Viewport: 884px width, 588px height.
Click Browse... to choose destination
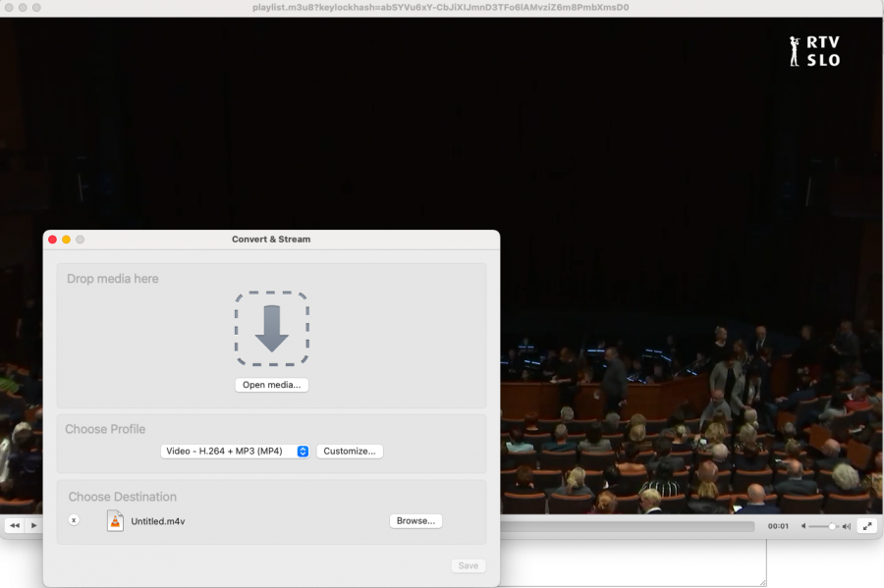415,521
